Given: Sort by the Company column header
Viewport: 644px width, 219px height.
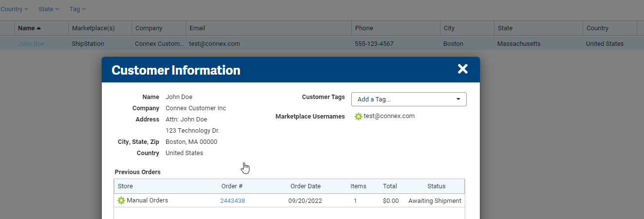Looking at the screenshot, I should [x=159, y=28].
